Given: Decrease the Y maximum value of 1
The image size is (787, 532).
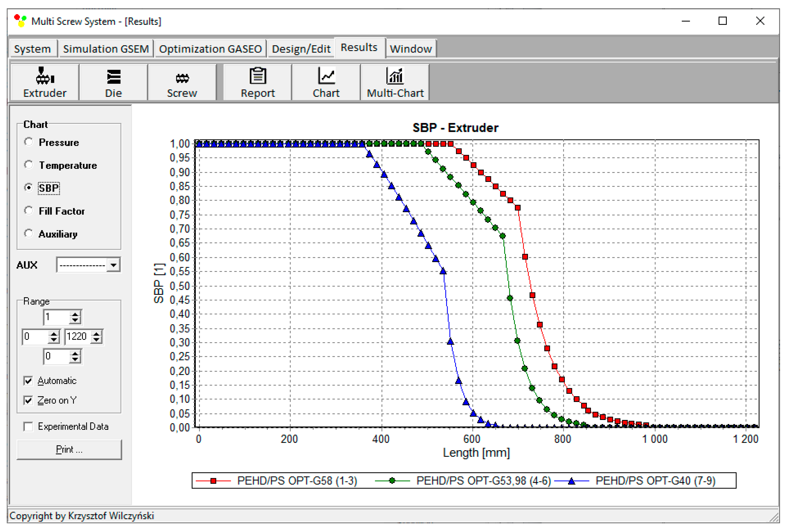Looking at the screenshot, I should click(x=75, y=320).
